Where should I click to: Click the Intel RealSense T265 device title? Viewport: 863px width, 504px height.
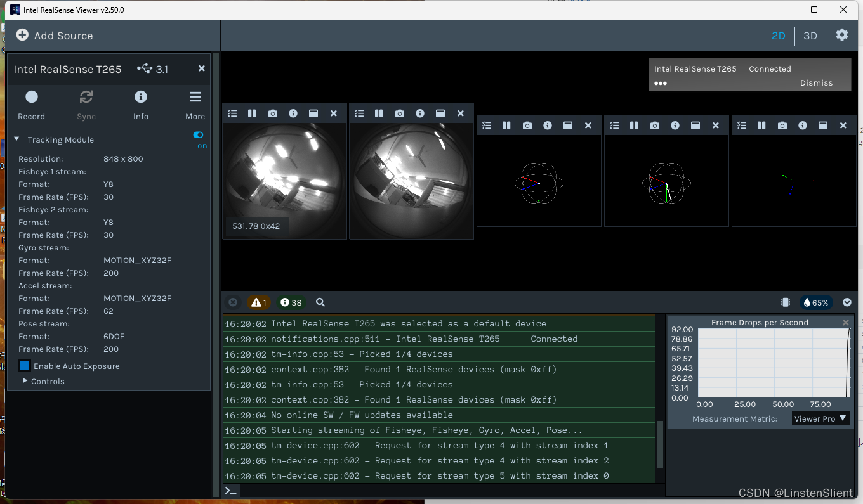(67, 69)
